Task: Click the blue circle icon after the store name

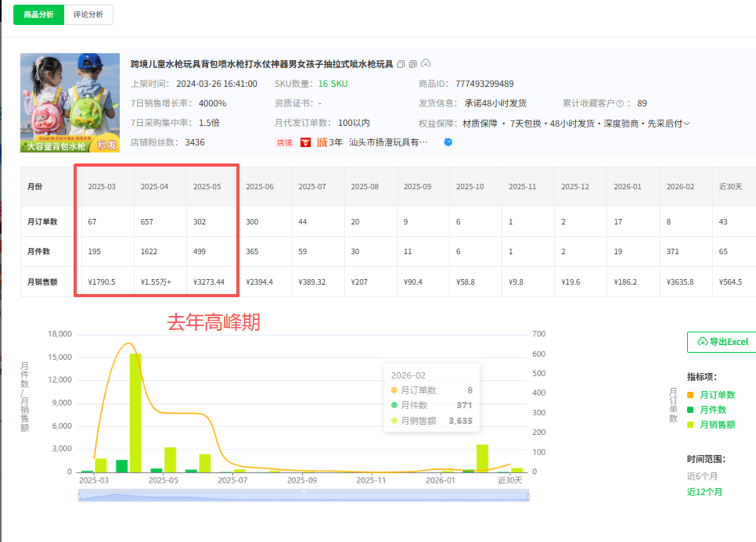Action: pos(447,141)
